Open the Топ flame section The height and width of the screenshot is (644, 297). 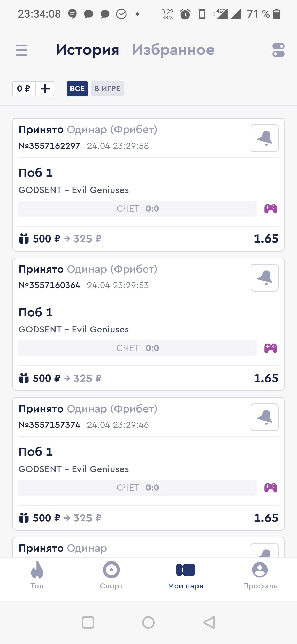pyautogui.click(x=37, y=575)
